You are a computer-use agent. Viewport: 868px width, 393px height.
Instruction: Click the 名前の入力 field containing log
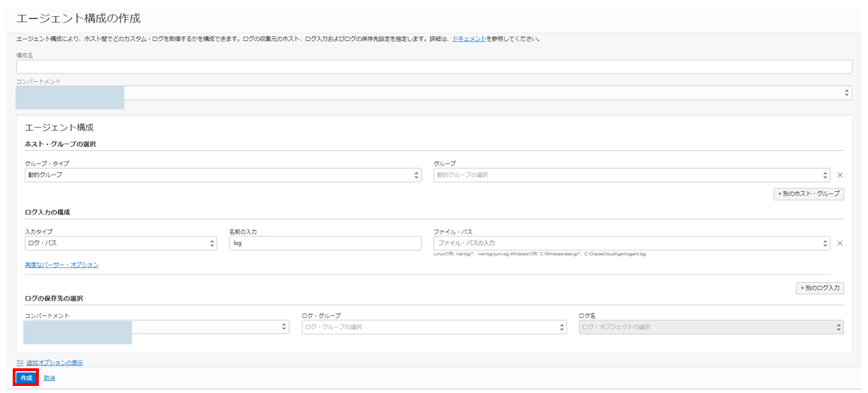pos(325,243)
